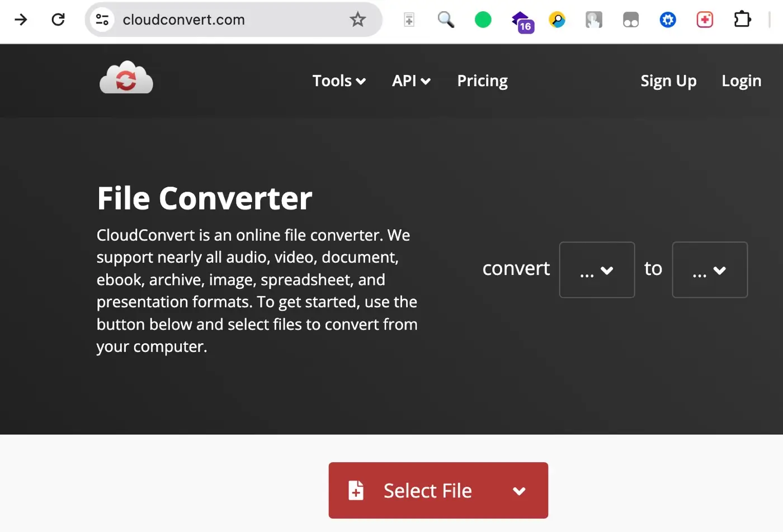Click the Login link
Screen dimensions: 783x532
tap(741, 81)
